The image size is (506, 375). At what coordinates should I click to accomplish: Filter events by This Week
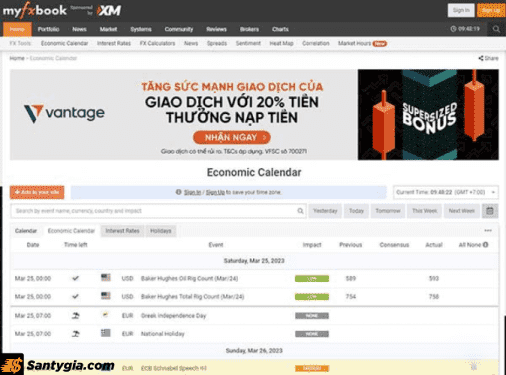(x=424, y=211)
